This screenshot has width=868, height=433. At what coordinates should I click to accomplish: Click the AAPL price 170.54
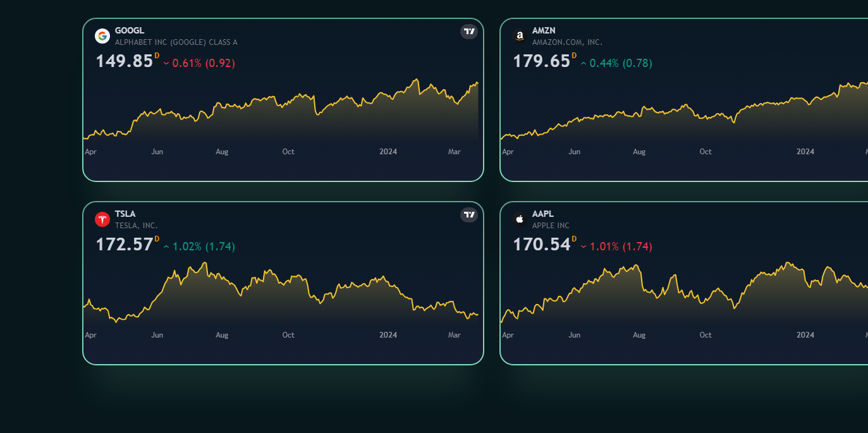coord(542,245)
